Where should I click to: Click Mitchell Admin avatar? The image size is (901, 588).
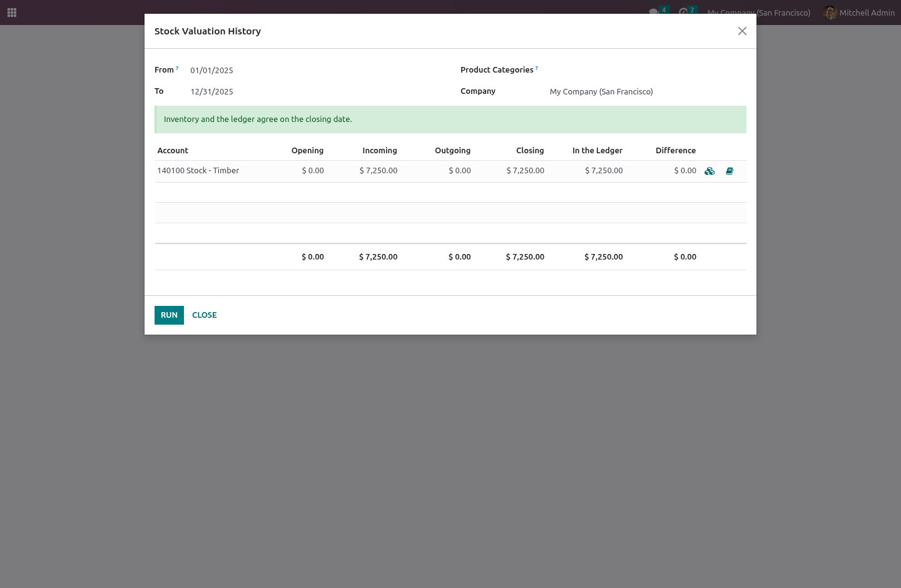click(830, 13)
